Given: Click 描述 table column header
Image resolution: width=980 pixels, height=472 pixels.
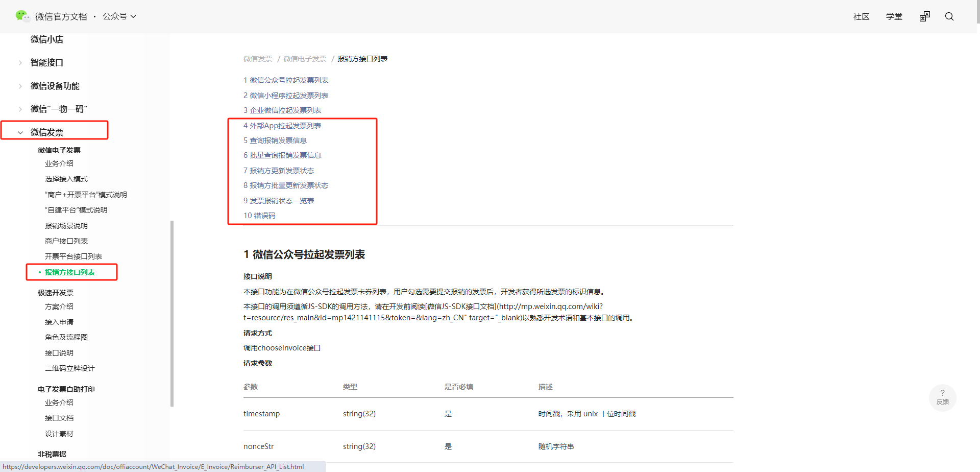Looking at the screenshot, I should point(546,387).
